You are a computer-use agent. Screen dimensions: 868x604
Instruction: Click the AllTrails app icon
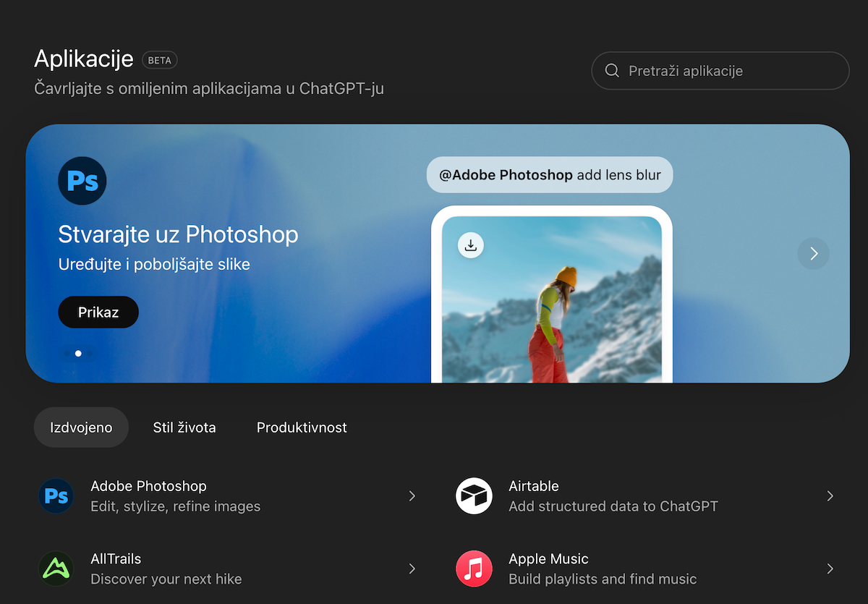click(56, 569)
